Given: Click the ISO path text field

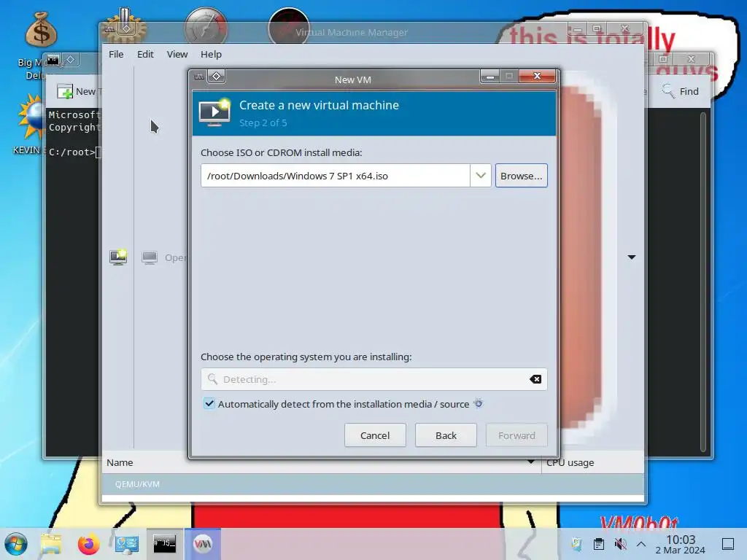Looking at the screenshot, I should click(x=336, y=176).
